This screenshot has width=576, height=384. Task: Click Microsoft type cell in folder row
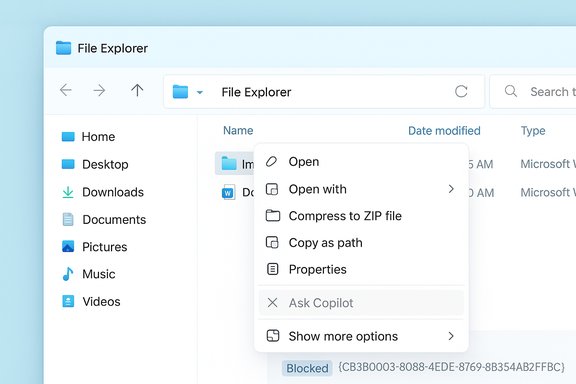point(548,164)
